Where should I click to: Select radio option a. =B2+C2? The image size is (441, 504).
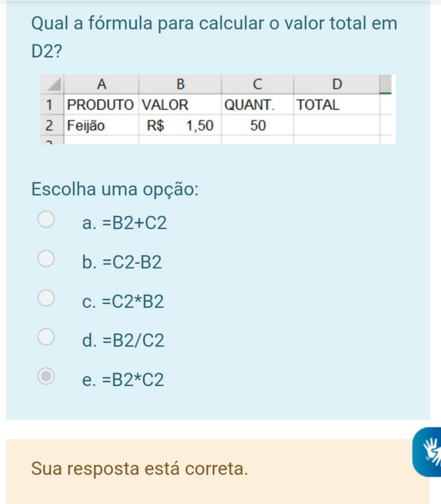(x=46, y=219)
